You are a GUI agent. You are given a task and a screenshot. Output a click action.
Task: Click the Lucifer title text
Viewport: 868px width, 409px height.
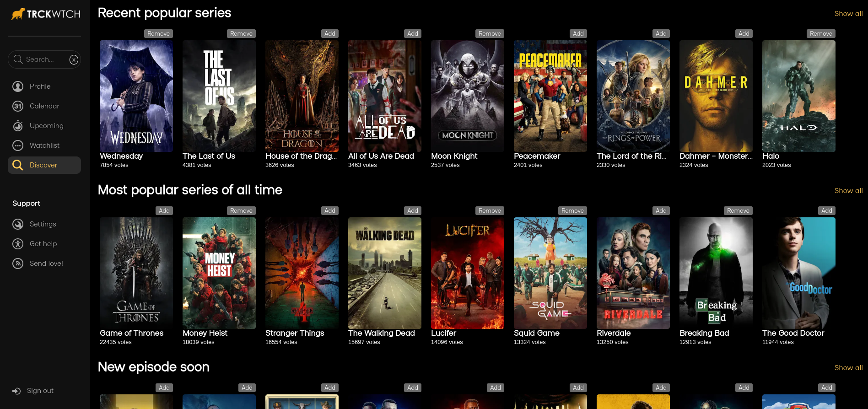(x=443, y=333)
